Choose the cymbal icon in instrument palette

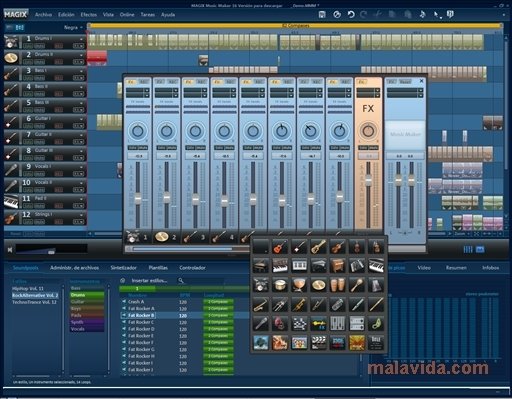point(318,285)
